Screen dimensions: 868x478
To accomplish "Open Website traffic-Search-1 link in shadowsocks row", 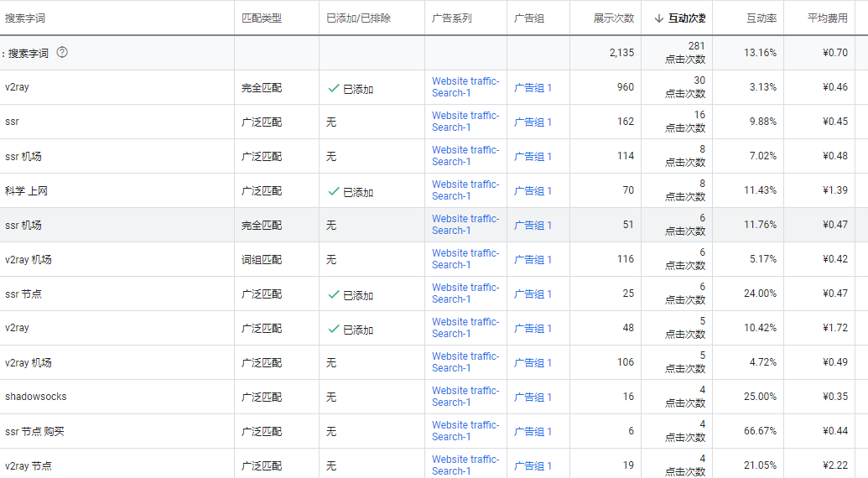I will (465, 396).
